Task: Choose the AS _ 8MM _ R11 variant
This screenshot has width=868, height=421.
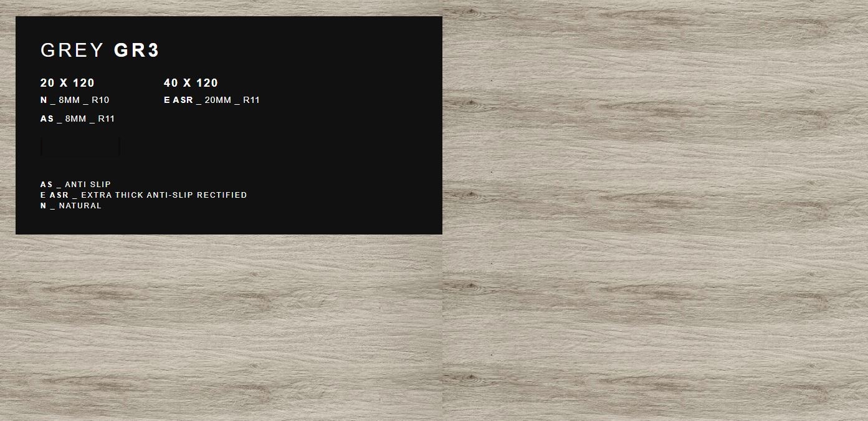Action: 77,119
